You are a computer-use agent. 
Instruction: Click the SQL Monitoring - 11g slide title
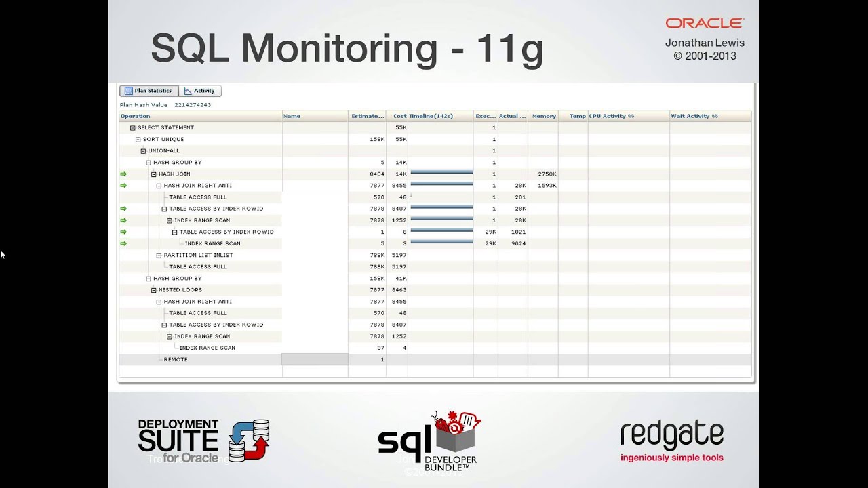pos(347,49)
